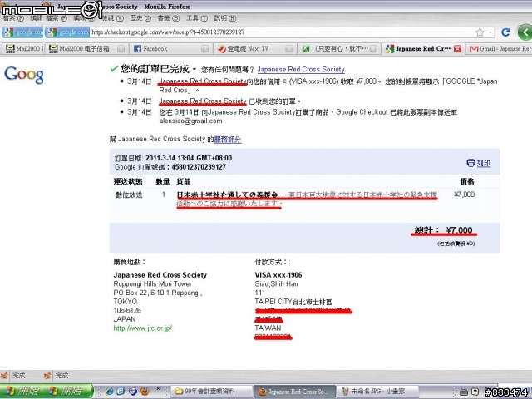
Task: Open the 書籤(B) menu
Action: coord(169,18)
